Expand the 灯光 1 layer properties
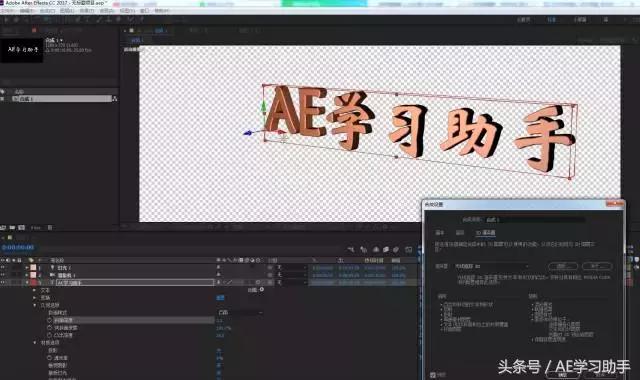The image size is (640, 380). 27,268
